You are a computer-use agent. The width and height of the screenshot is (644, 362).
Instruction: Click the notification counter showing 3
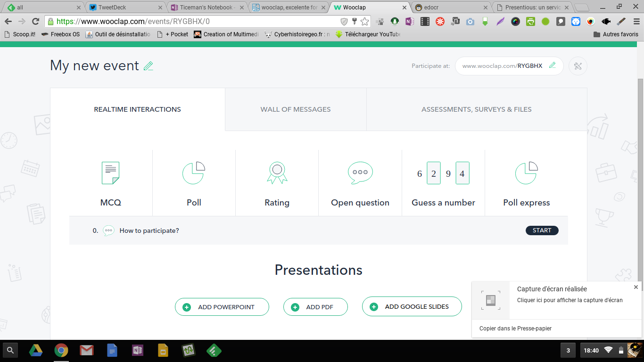click(x=568, y=350)
